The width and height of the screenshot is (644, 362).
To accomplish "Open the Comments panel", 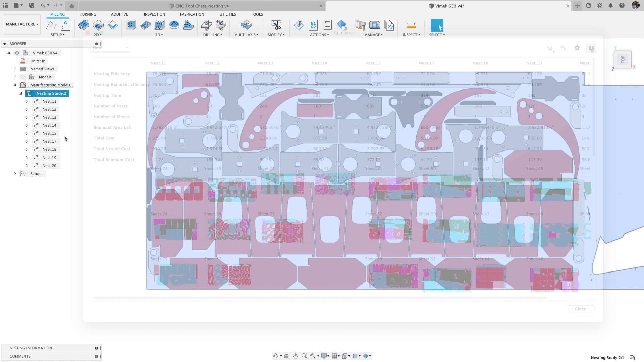I will pos(20,356).
